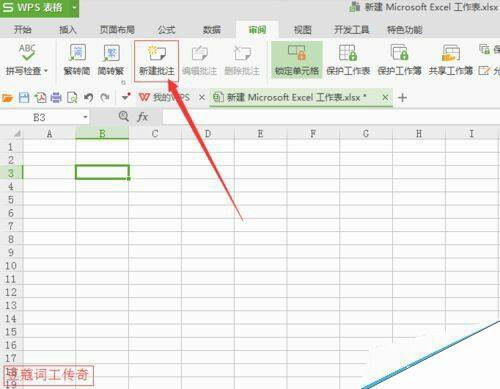Open the 开始 ribbon tab
This screenshot has height=389, width=500.
point(23,30)
